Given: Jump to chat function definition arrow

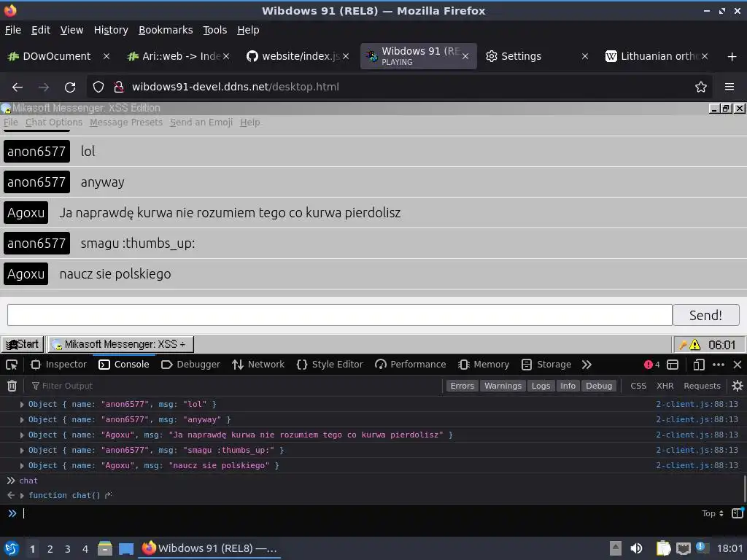Looking at the screenshot, I should click(108, 495).
